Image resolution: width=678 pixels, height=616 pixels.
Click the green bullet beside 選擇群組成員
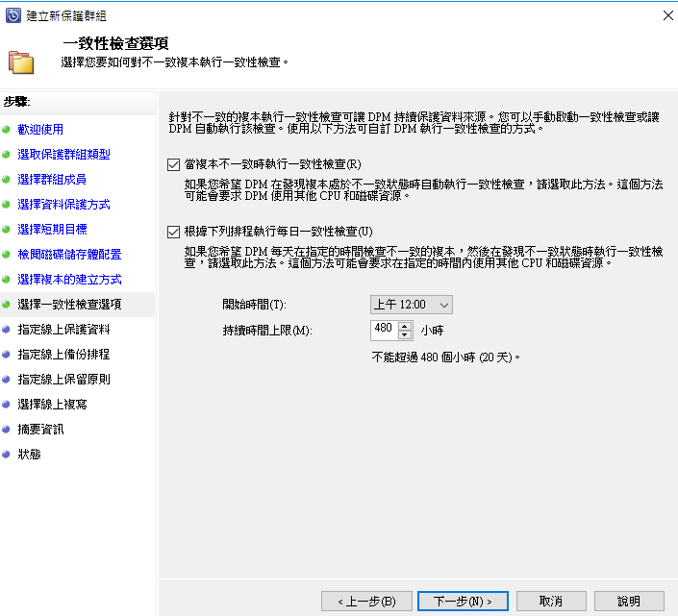(x=6, y=180)
